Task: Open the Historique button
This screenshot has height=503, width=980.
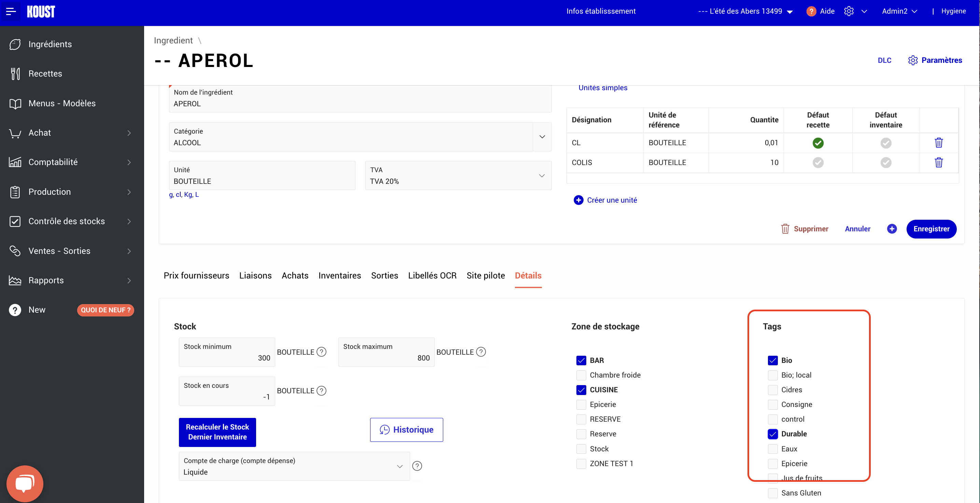Action: tap(406, 430)
